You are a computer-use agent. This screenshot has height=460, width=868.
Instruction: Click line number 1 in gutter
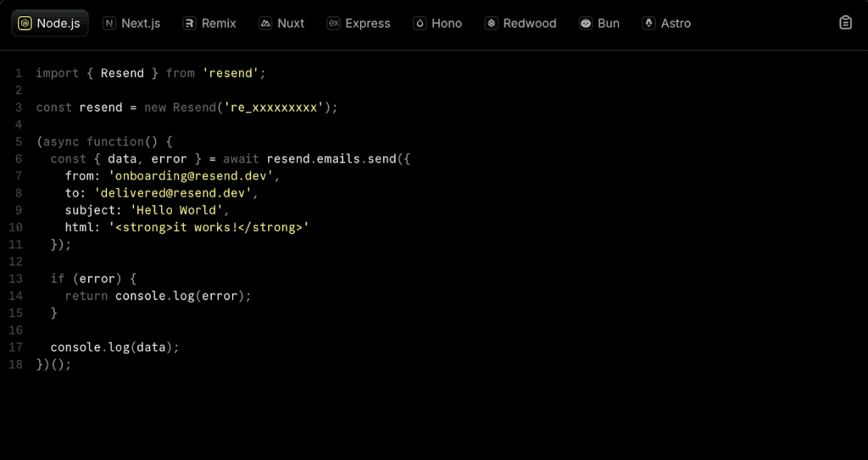[x=19, y=73]
